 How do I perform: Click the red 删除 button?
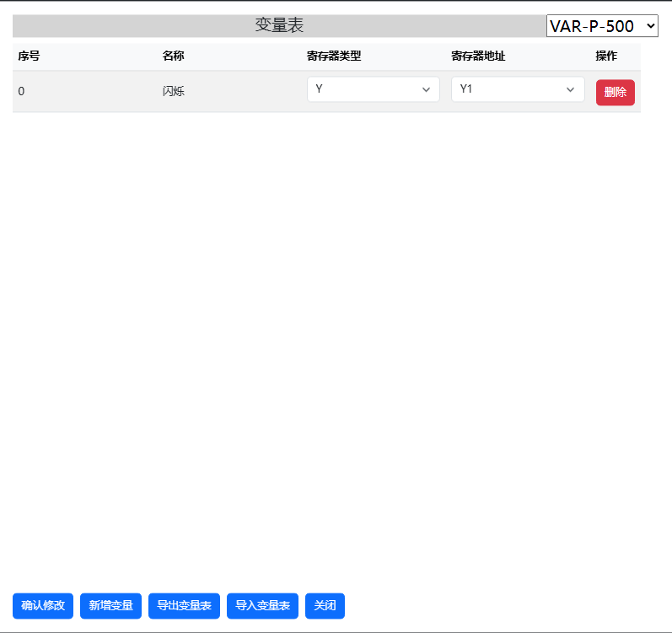(x=615, y=92)
